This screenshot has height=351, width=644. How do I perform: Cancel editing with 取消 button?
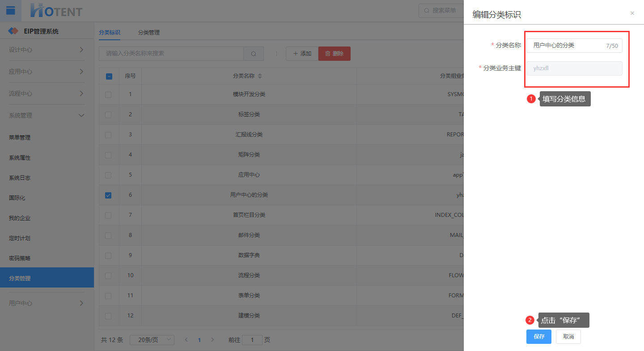pyautogui.click(x=568, y=337)
